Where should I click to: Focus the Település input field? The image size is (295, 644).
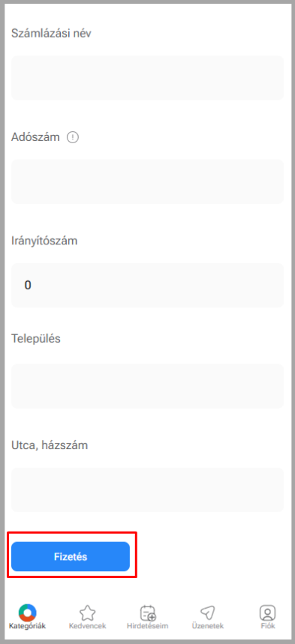coord(147,386)
